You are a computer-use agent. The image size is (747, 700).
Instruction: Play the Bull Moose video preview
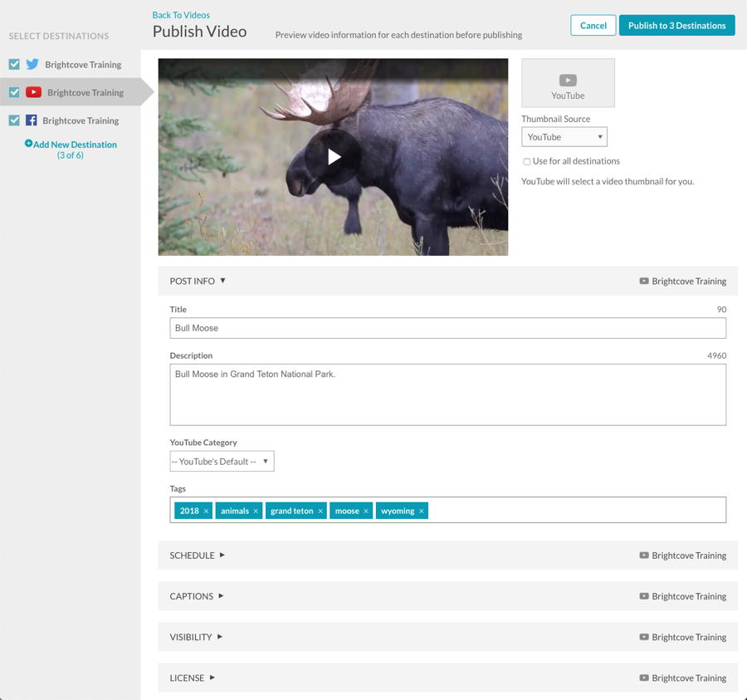tap(333, 157)
